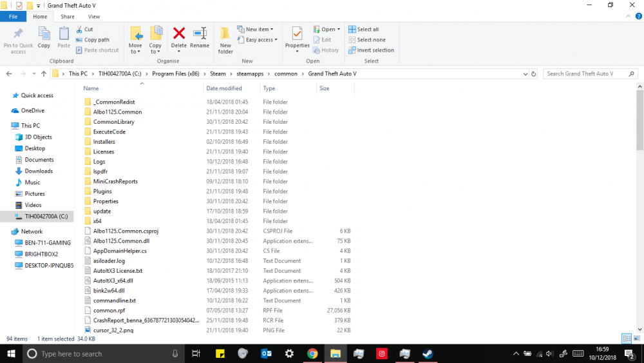Viewport: 644px width, 363px height.
Task: Refresh the current folder view
Action: pyautogui.click(x=533, y=74)
